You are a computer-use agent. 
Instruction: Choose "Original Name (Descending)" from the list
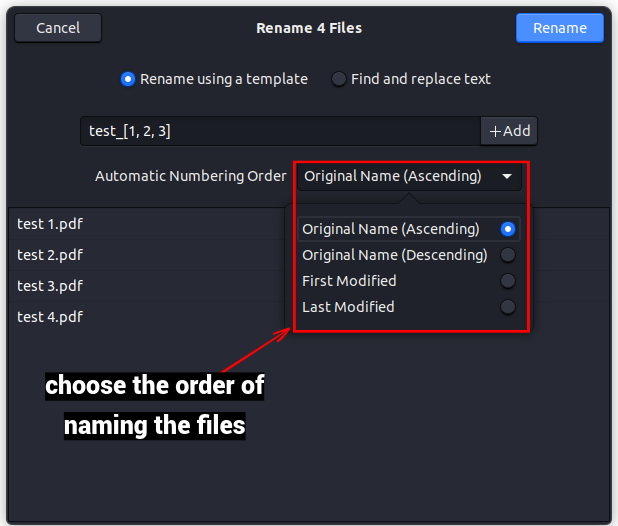(x=394, y=255)
